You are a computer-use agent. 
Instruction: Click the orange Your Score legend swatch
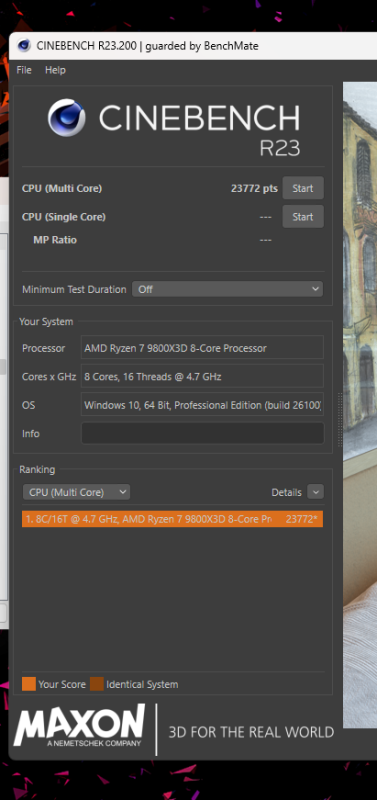[29, 684]
